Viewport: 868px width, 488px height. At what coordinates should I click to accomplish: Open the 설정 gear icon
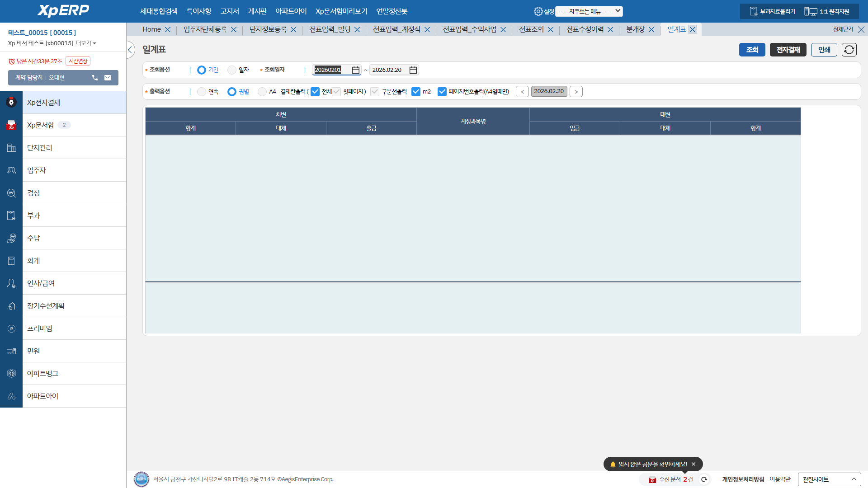click(538, 11)
